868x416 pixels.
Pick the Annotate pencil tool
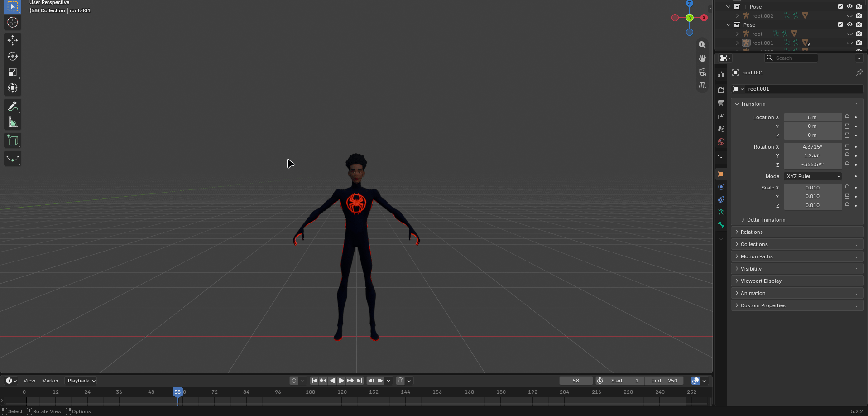13,106
